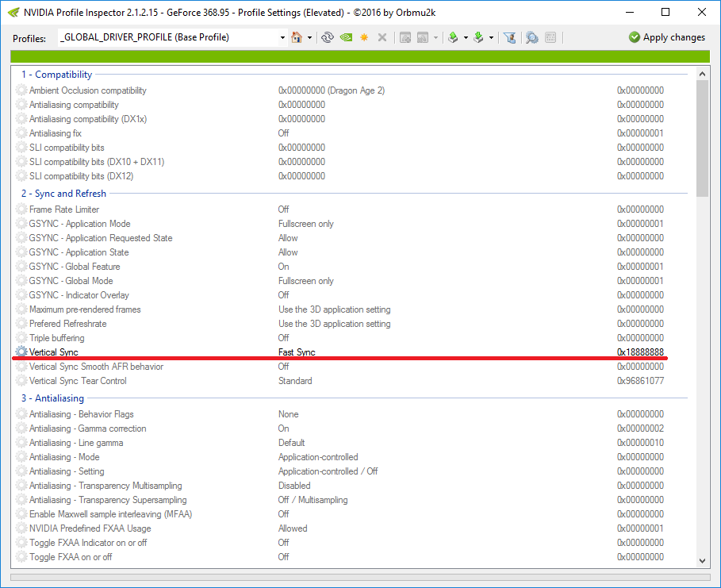Click the 'Application-controlled / Off' value

click(328, 471)
